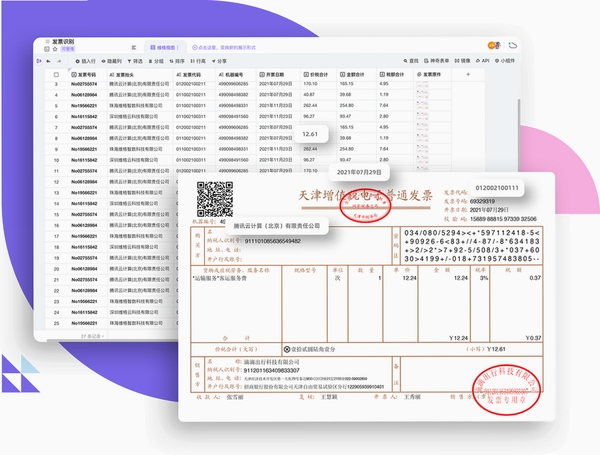Click the 发票抬头 column header

point(140,75)
